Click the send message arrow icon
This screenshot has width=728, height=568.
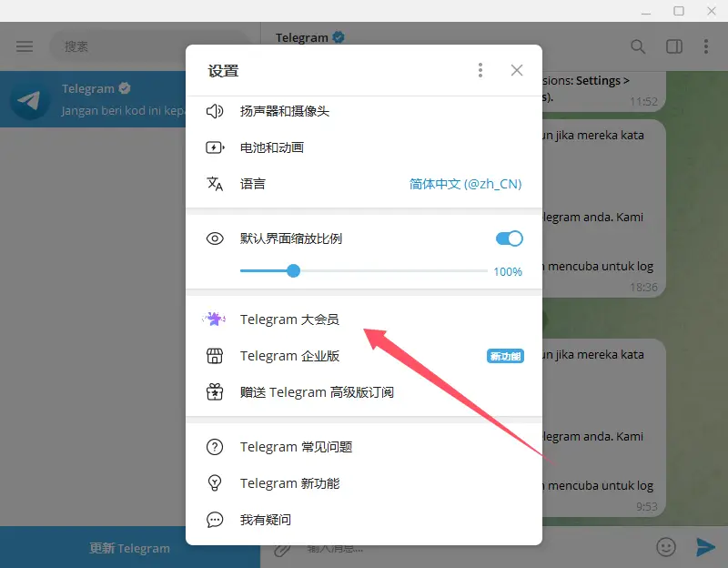click(x=705, y=546)
